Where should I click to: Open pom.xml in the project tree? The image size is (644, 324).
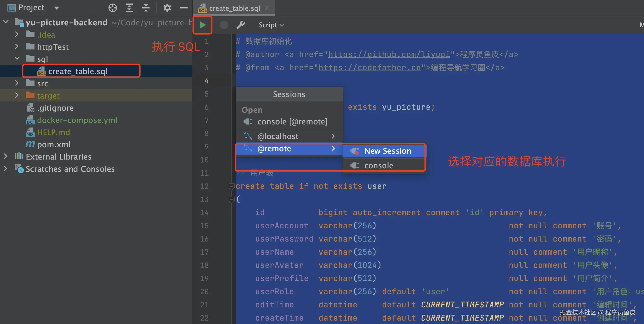54,144
